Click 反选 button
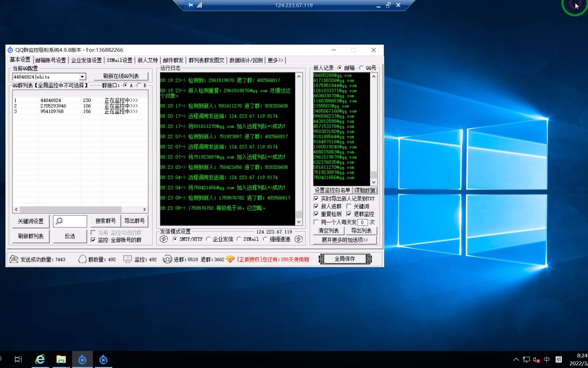 click(70, 236)
